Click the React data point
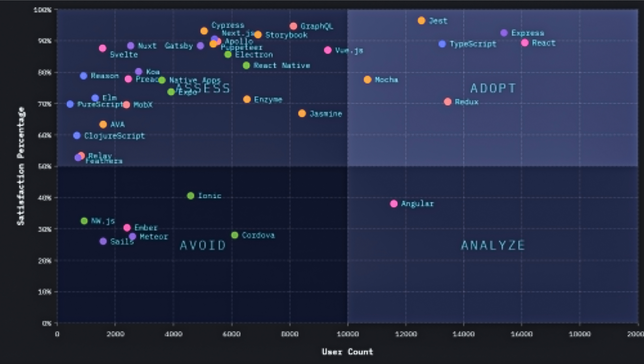The width and height of the screenshot is (644, 364). click(x=524, y=43)
